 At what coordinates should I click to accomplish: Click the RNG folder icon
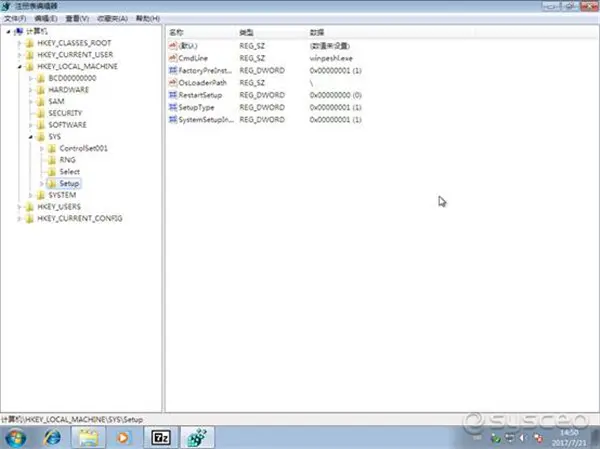tap(52, 160)
